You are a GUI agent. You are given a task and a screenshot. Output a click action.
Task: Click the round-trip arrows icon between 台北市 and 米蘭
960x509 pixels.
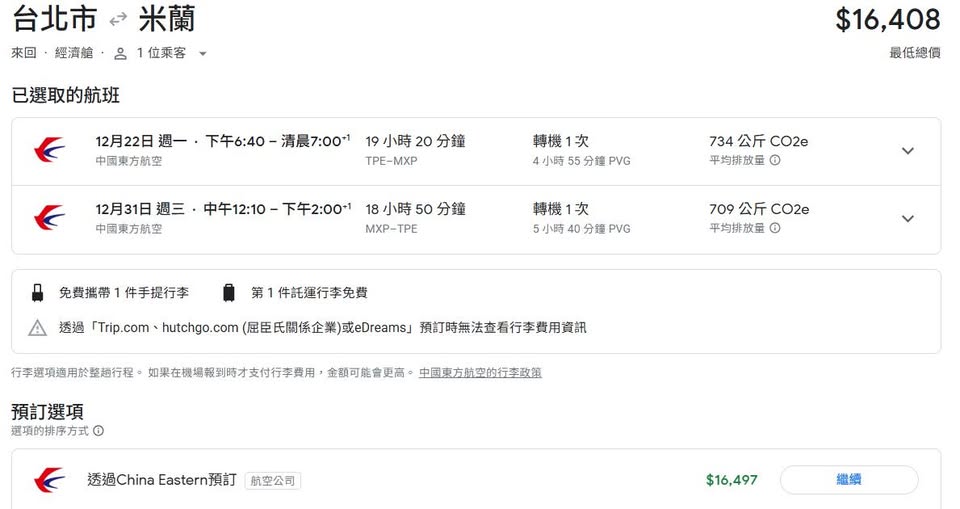119,19
